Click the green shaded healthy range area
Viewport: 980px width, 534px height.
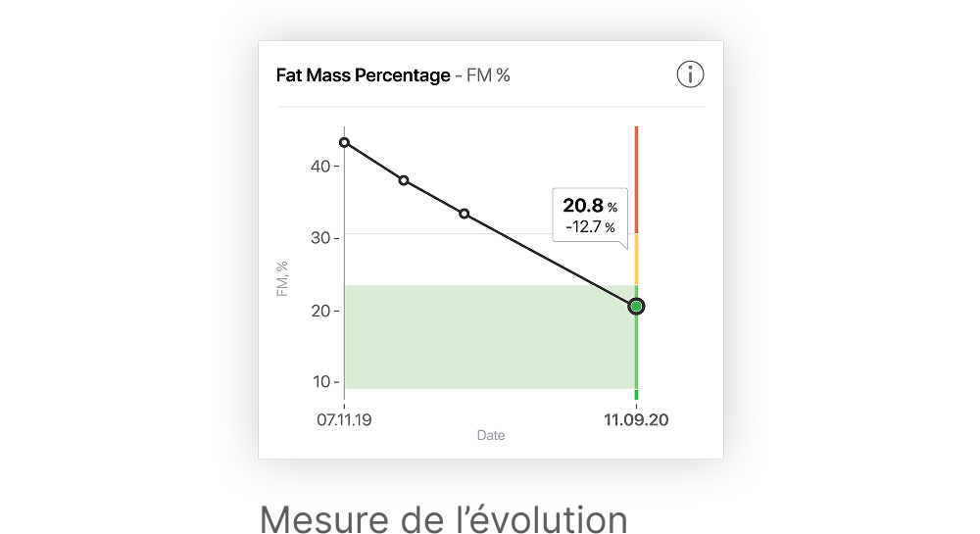[x=489, y=337]
